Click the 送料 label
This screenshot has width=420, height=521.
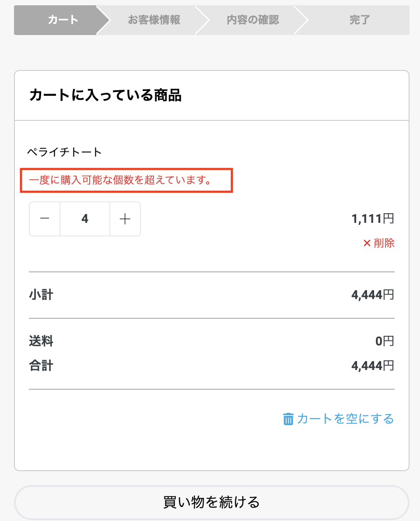point(41,341)
